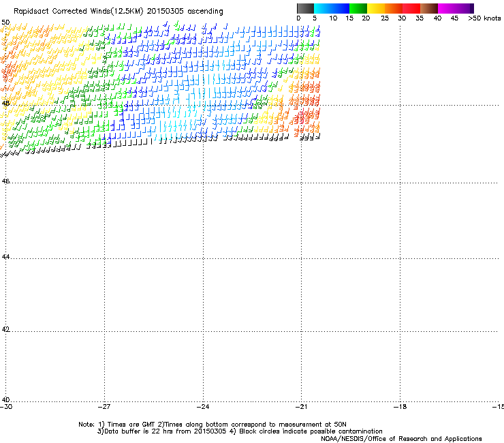Click the longitude label '-24' on bottom axis
This screenshot has width=504, height=443.
click(x=203, y=407)
